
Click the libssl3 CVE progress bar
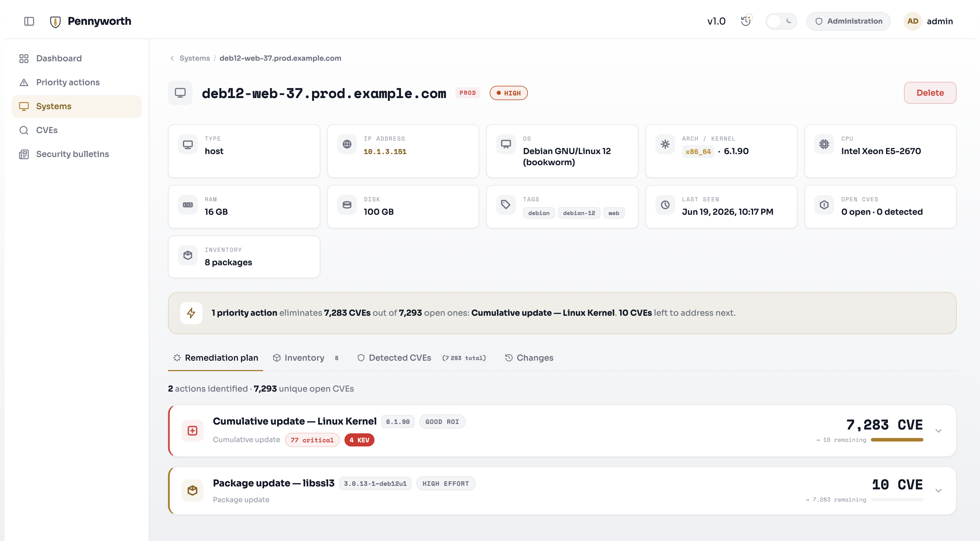(897, 500)
